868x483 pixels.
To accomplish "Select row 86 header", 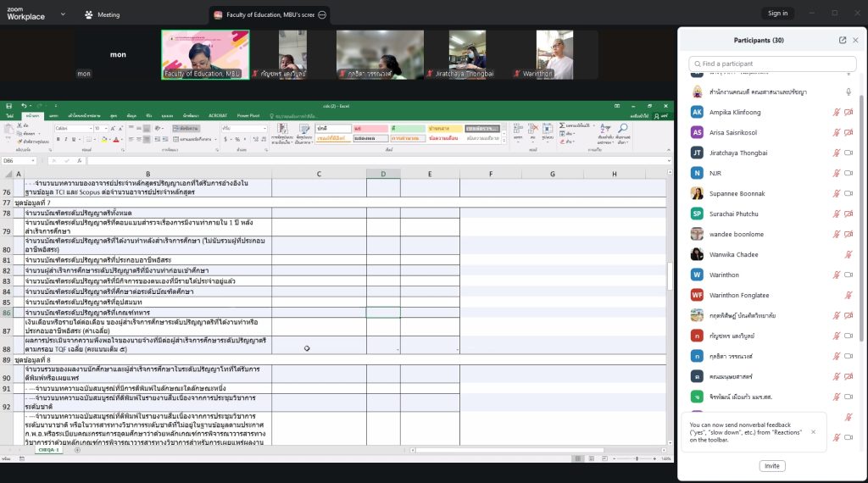I will pos(7,313).
